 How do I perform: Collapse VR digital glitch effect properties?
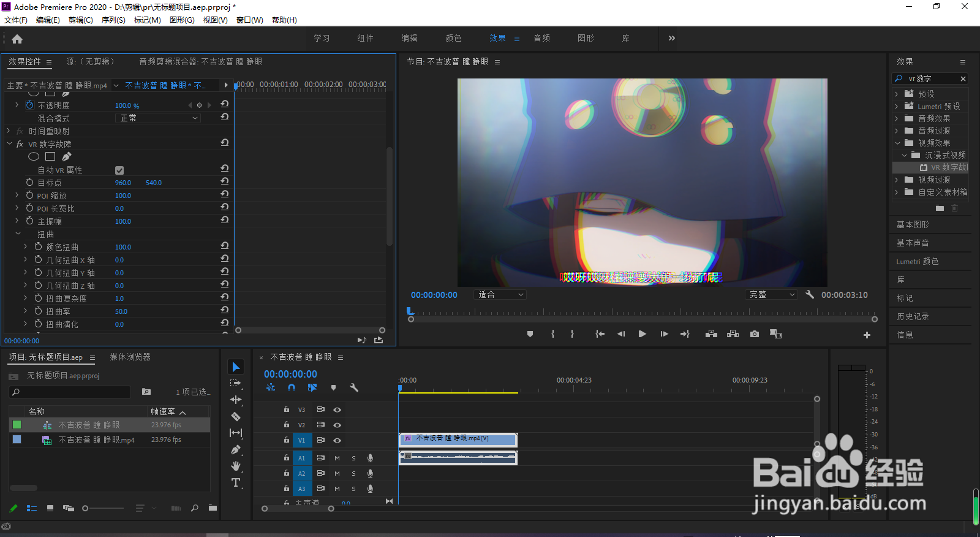click(x=9, y=144)
